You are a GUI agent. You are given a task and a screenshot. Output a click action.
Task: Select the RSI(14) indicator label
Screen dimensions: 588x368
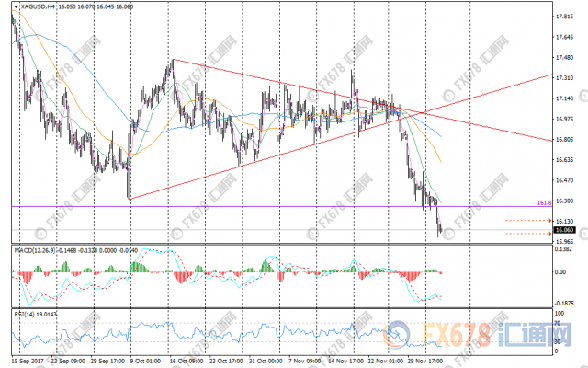(x=22, y=313)
